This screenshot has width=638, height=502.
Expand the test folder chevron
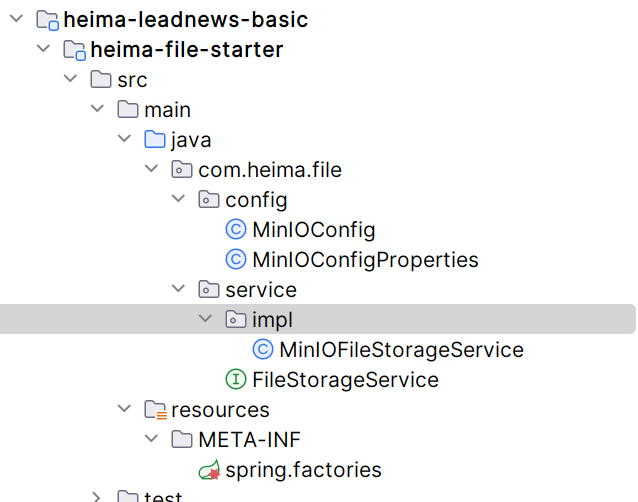[98, 497]
